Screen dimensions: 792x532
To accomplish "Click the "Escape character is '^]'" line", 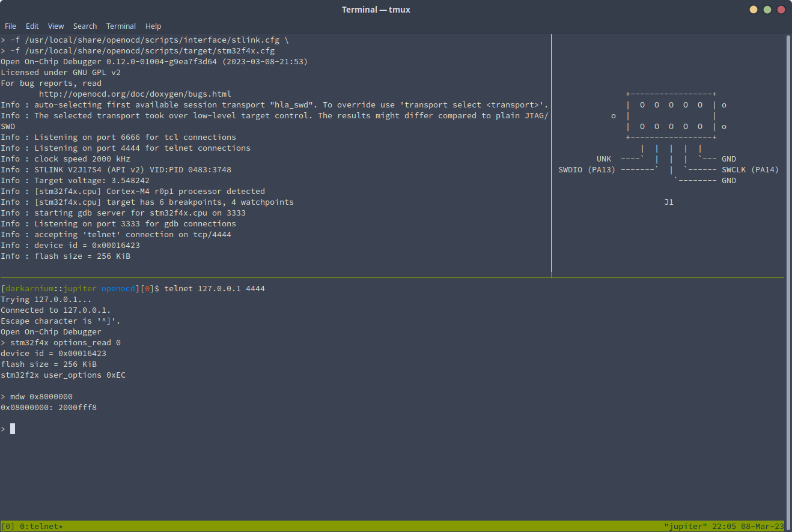I will tap(61, 321).
